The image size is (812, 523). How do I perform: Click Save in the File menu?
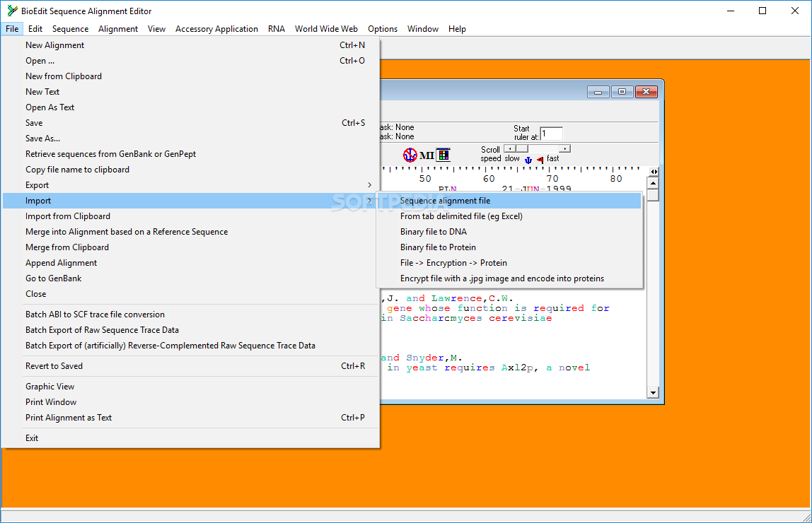[x=191, y=123]
